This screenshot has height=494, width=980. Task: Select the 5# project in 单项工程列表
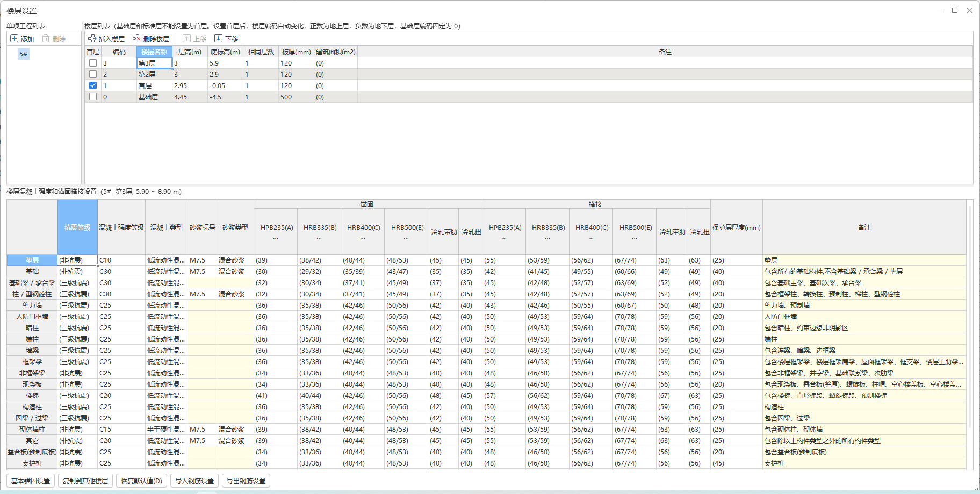click(x=23, y=54)
